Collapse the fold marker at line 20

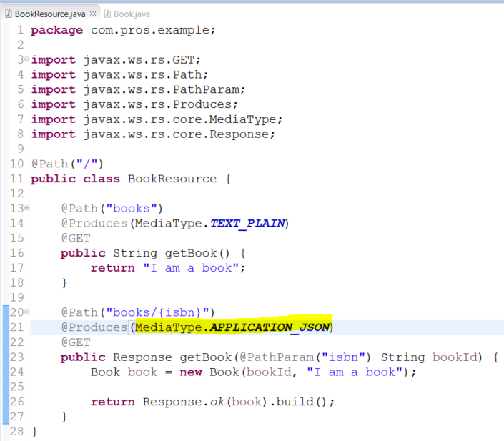[x=27, y=312]
